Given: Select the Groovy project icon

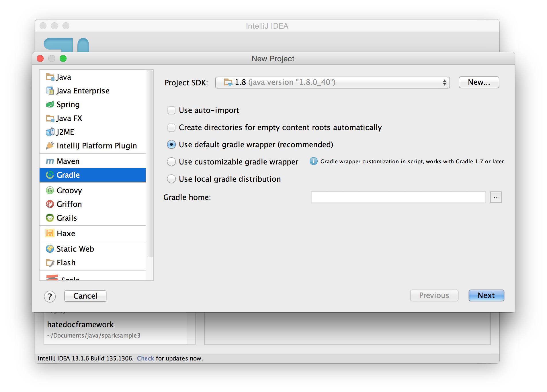Looking at the screenshot, I should pos(50,190).
